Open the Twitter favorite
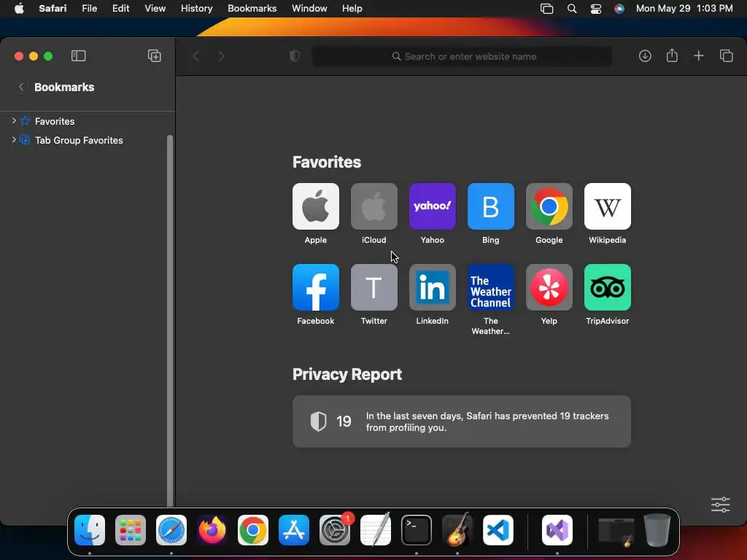 (374, 287)
